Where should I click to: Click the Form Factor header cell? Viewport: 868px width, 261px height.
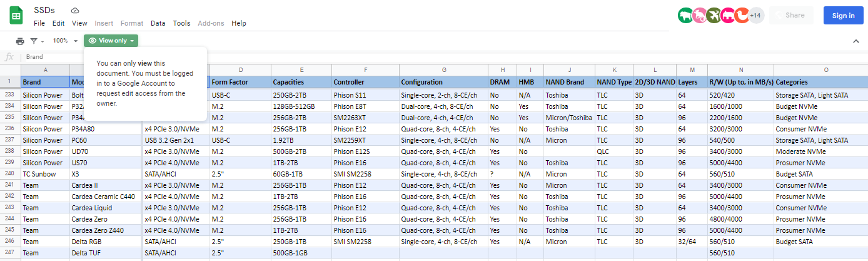click(x=240, y=82)
